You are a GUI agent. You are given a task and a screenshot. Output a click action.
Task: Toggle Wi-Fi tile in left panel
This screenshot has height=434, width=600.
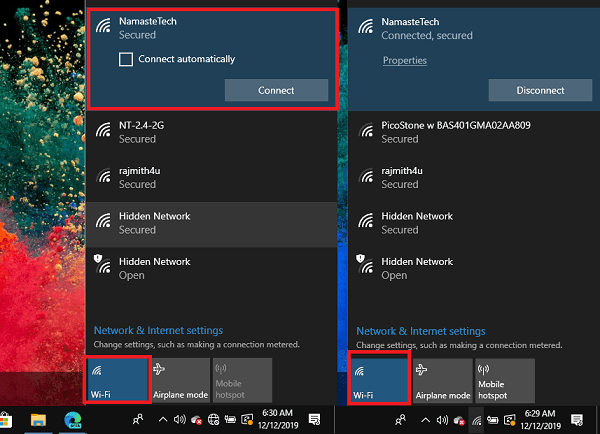pos(117,380)
